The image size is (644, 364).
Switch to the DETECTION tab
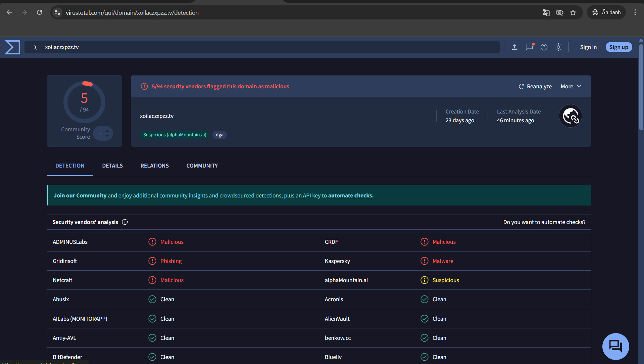pos(70,166)
